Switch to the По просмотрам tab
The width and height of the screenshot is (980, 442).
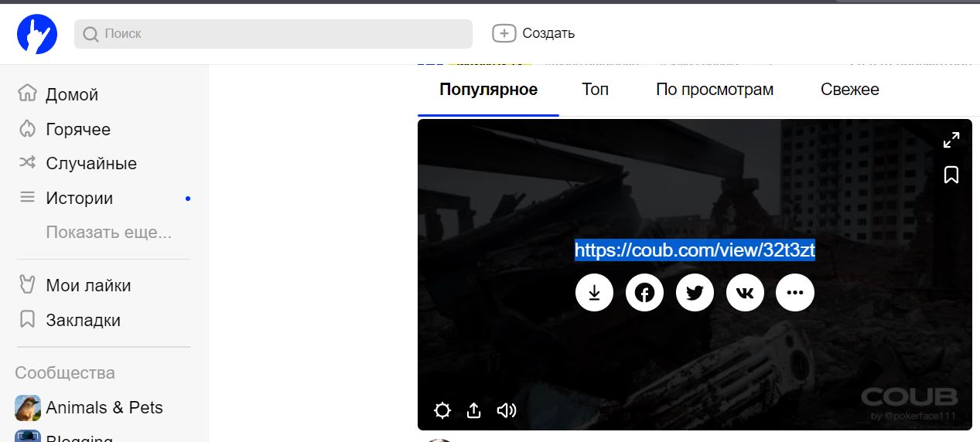pos(715,90)
